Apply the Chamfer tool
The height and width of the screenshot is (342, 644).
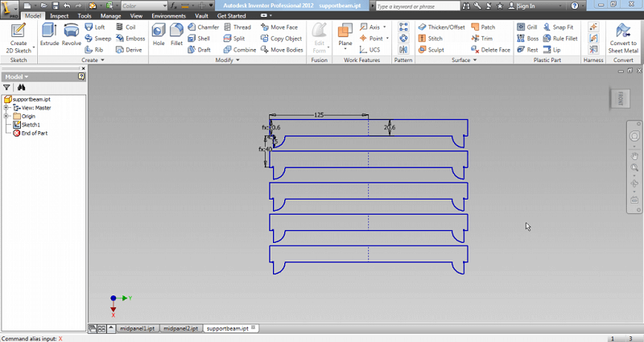point(204,27)
